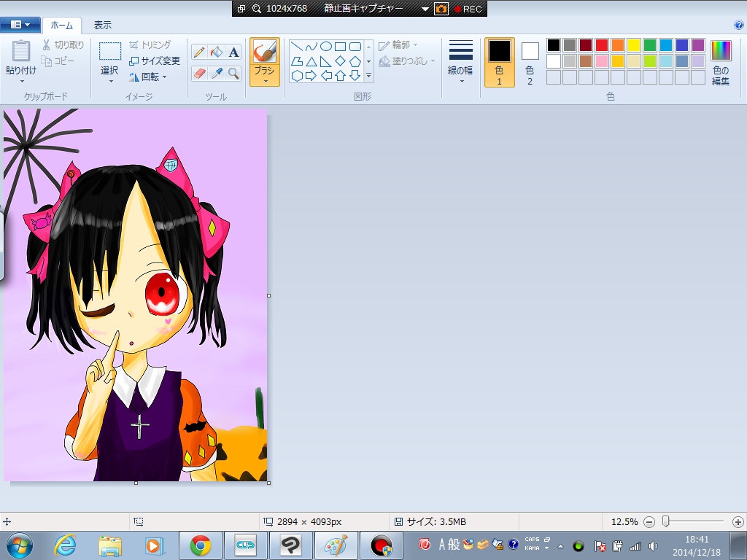Pick the red color swatch in palette

pos(602,45)
